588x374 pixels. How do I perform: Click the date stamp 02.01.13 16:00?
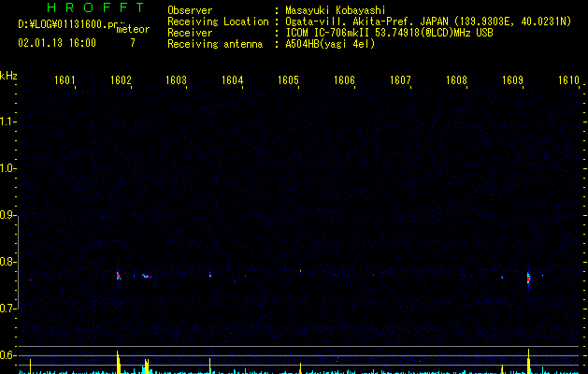click(x=57, y=43)
